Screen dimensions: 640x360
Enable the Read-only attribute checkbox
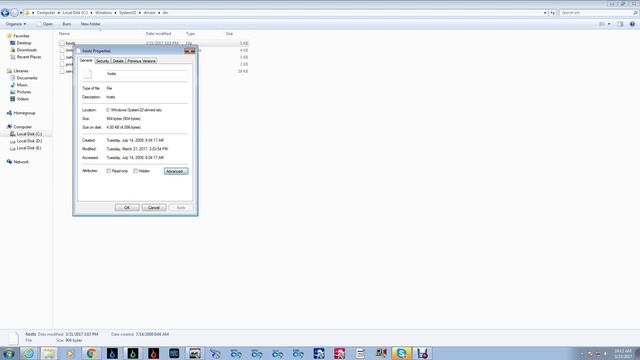(109, 171)
